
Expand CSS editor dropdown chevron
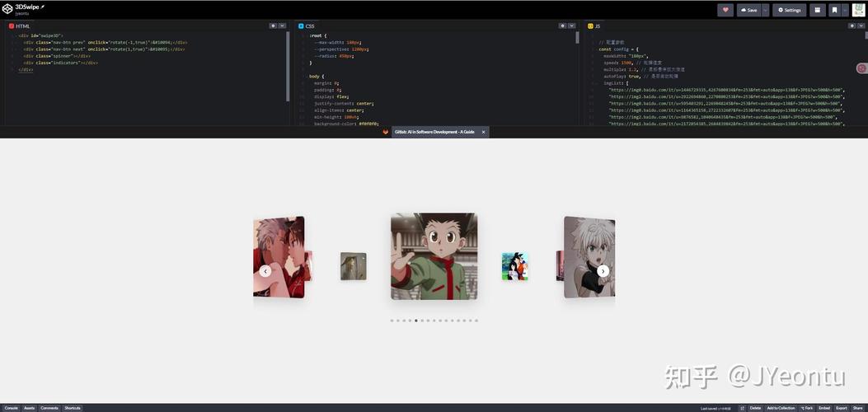coord(572,26)
